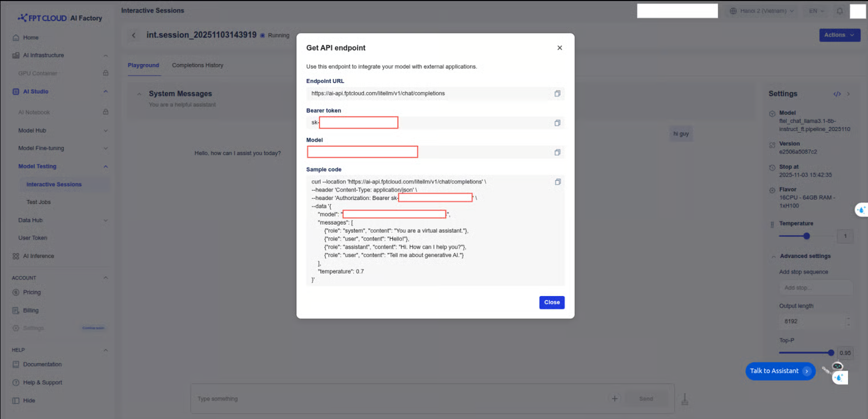Switch to Completions History tab
This screenshot has height=419, width=868.
click(198, 65)
